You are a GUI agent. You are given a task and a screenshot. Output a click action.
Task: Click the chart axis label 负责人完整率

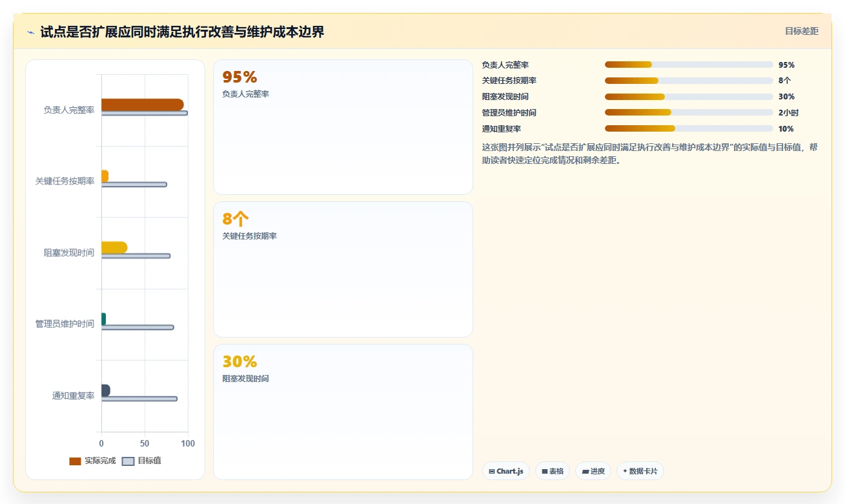69,110
